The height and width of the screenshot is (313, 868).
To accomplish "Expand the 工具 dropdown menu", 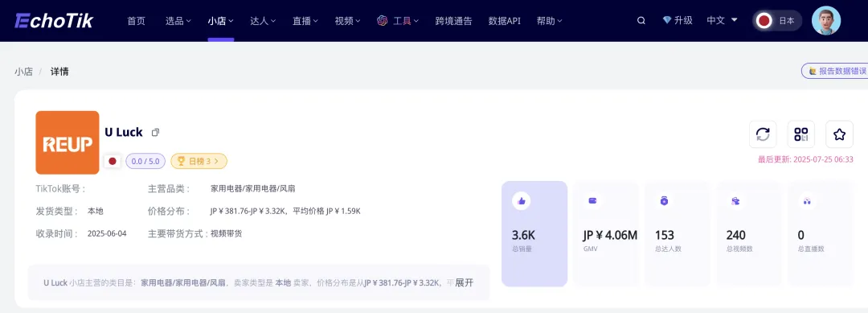I will pyautogui.click(x=406, y=20).
